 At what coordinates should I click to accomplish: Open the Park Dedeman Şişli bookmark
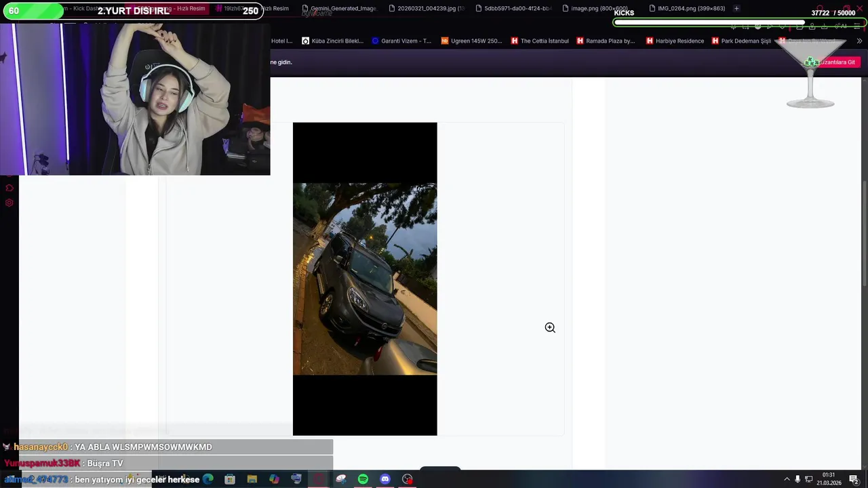coord(741,41)
